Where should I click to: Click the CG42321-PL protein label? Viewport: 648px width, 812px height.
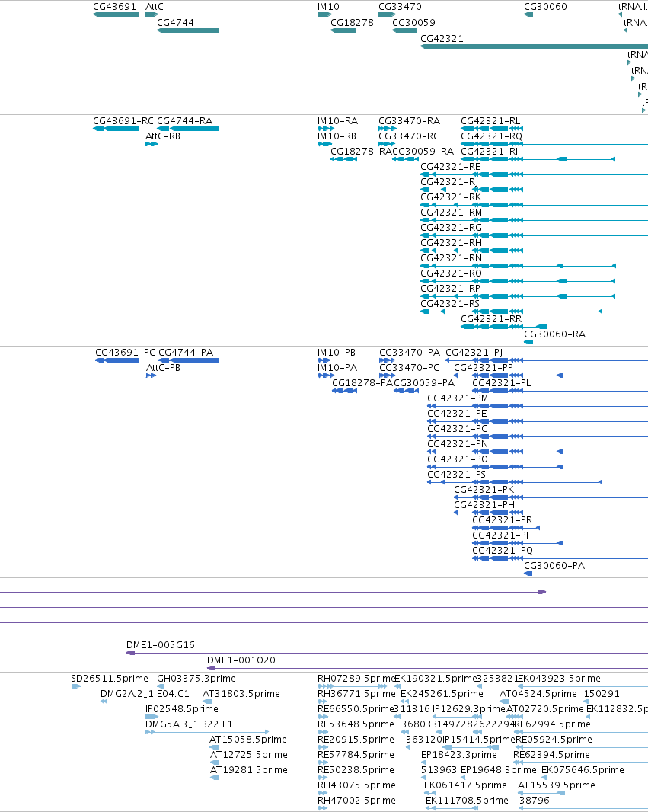tap(502, 383)
